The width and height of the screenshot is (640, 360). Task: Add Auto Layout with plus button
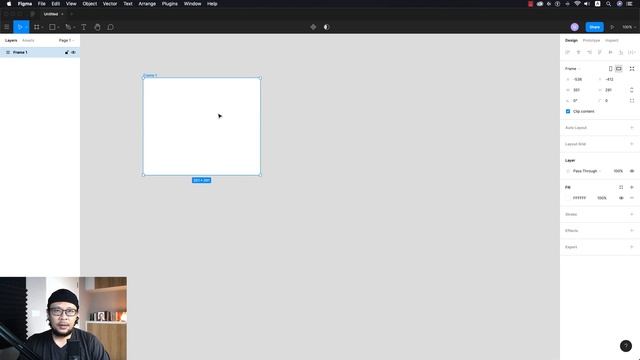click(632, 128)
